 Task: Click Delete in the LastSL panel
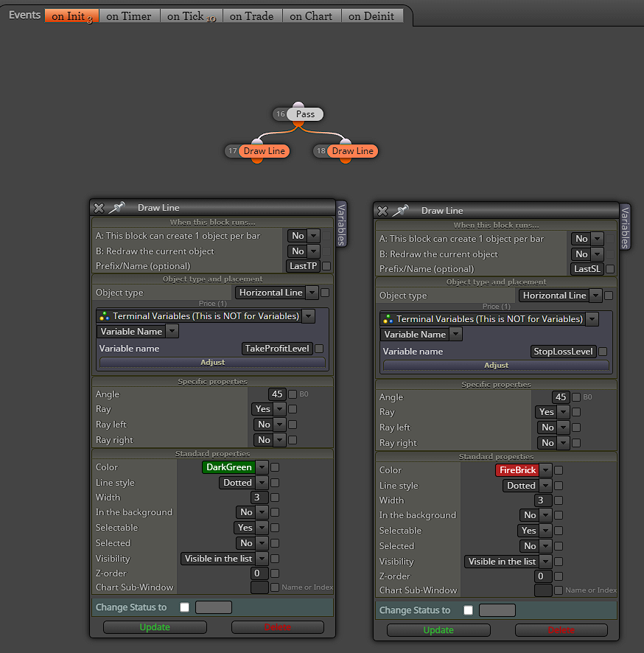(561, 630)
